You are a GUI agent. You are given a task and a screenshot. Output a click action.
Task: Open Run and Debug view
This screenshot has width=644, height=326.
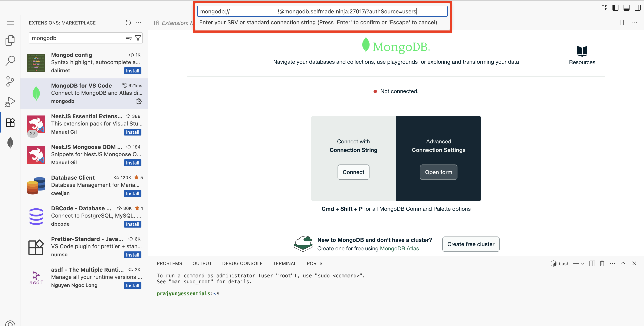[x=10, y=102]
